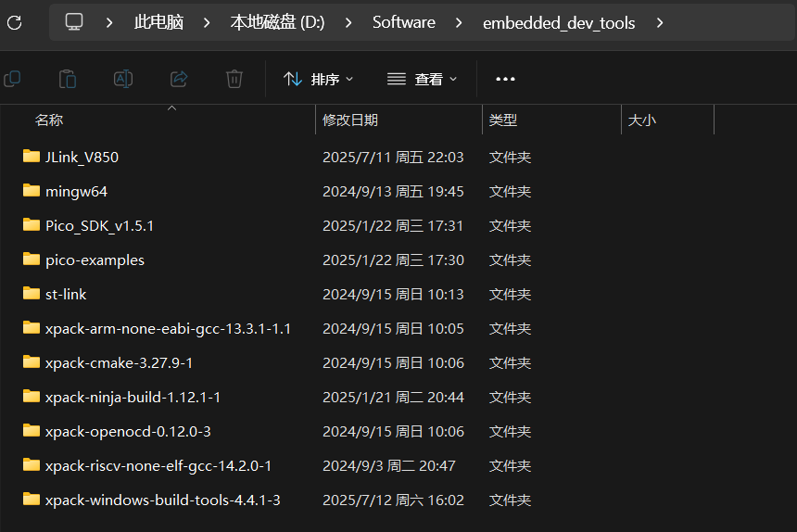Select the xpack-riscv-none-elf-gcc folder icon
Screen dimensions: 797x532
click(x=32, y=465)
